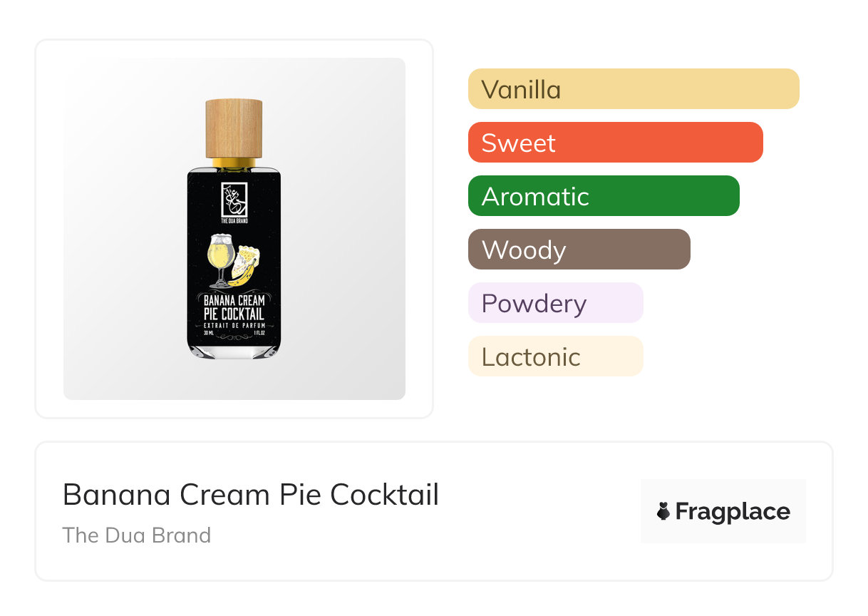
Task: Choose the cream Lactonic accord bar
Action: coord(555,356)
